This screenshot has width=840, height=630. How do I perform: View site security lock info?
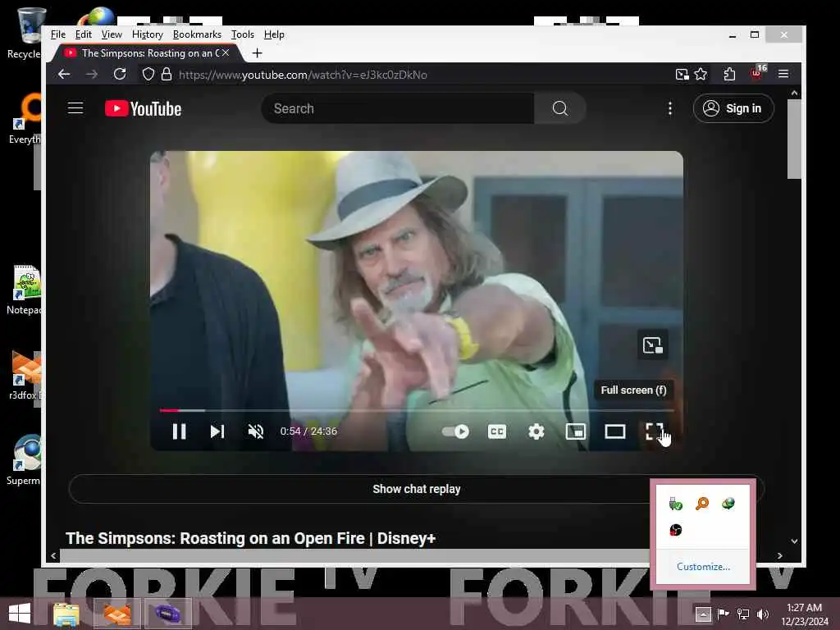click(167, 75)
